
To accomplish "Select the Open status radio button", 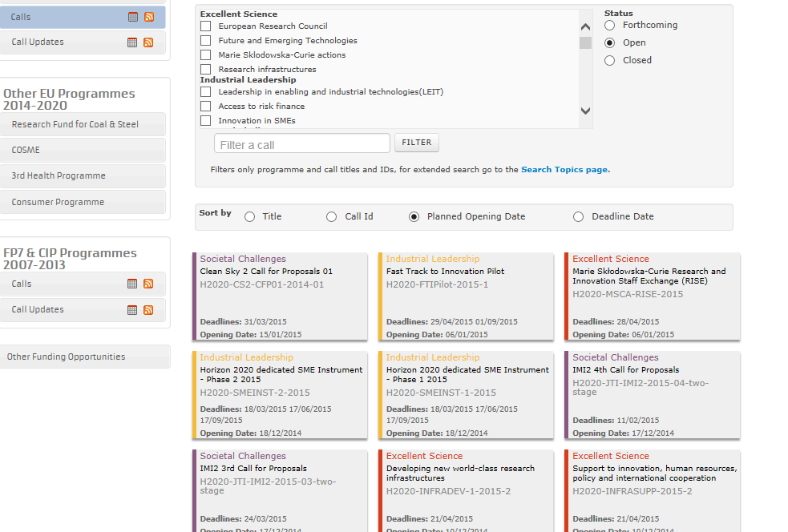I will point(609,42).
